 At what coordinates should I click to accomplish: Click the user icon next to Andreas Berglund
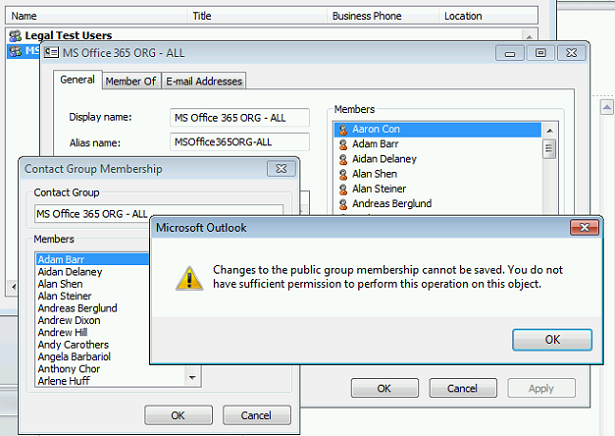pos(343,204)
